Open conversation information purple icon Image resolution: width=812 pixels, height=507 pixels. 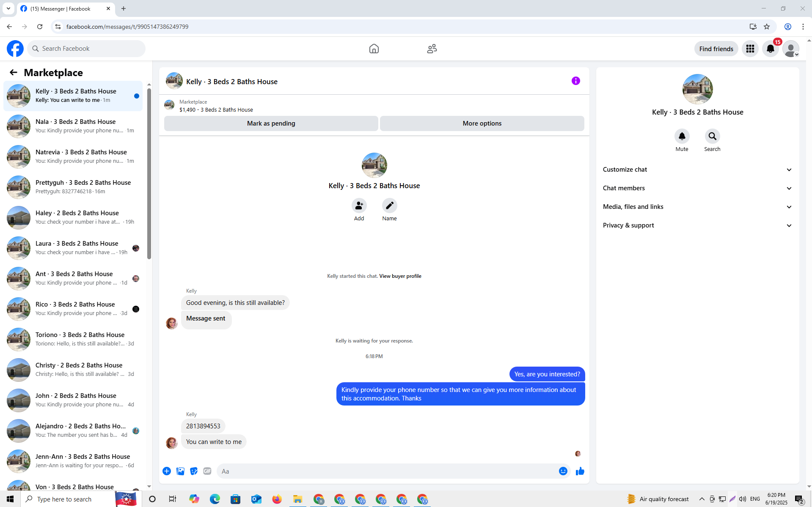[575, 81]
